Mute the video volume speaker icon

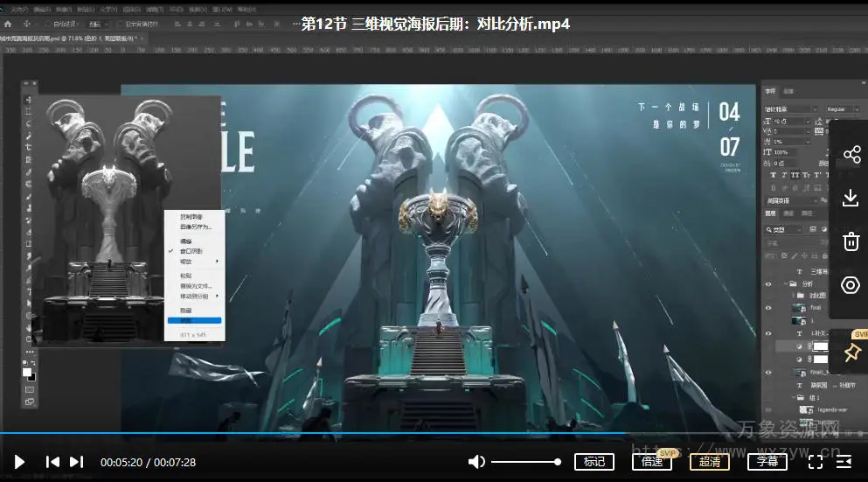(476, 462)
